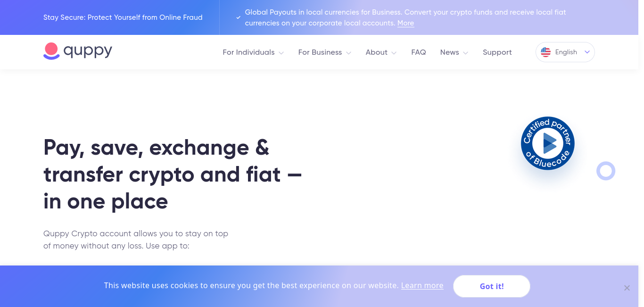Click the checkmark beside Global Payouts notice
The height and width of the screenshot is (307, 644).
click(x=239, y=17)
